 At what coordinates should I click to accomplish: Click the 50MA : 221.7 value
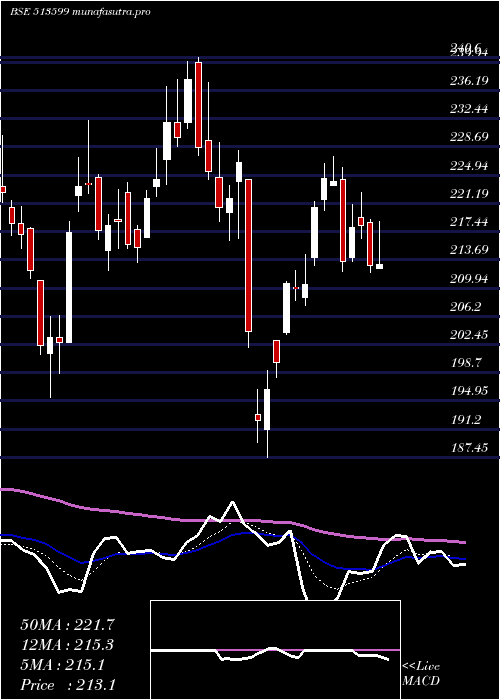coord(68,625)
